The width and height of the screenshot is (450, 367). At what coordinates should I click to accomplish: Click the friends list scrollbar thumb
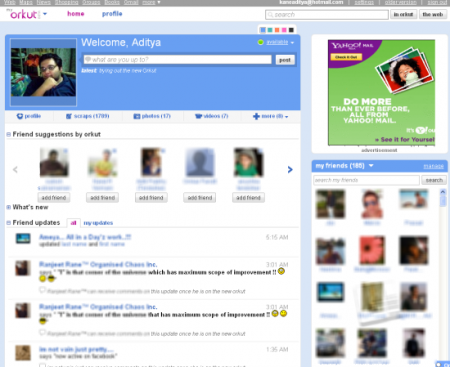[443, 201]
